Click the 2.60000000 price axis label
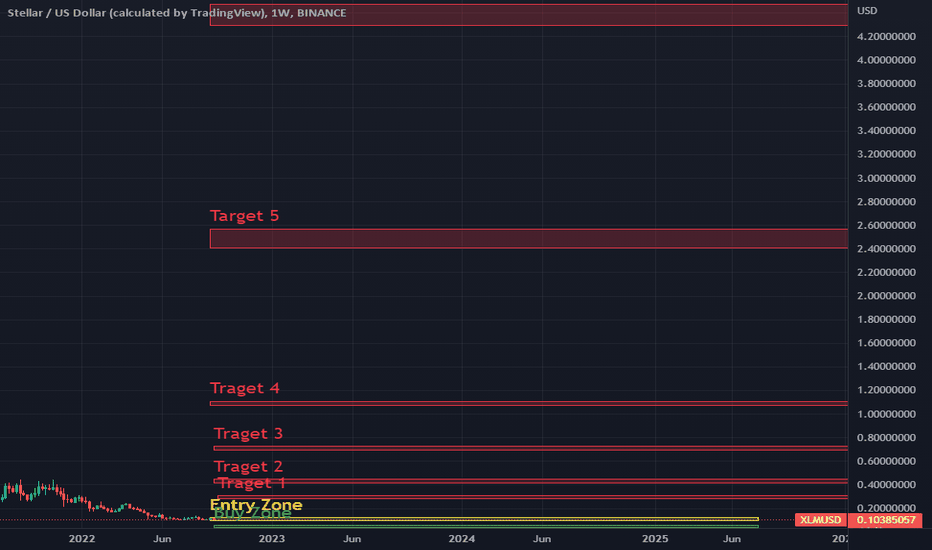Viewport: 932px width, 550px height. pos(886,225)
